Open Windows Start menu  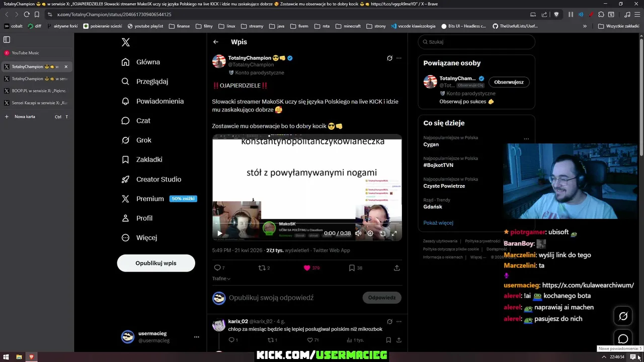(x=6, y=357)
